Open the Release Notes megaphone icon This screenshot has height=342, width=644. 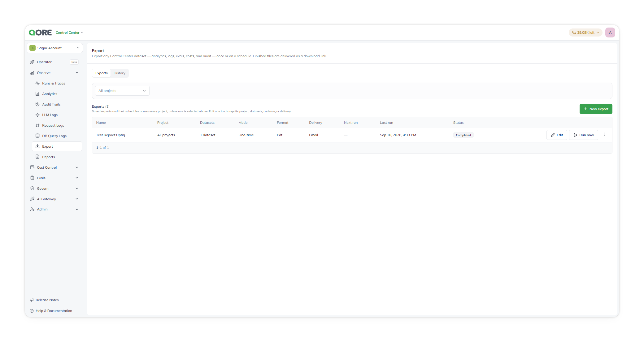pyautogui.click(x=32, y=300)
